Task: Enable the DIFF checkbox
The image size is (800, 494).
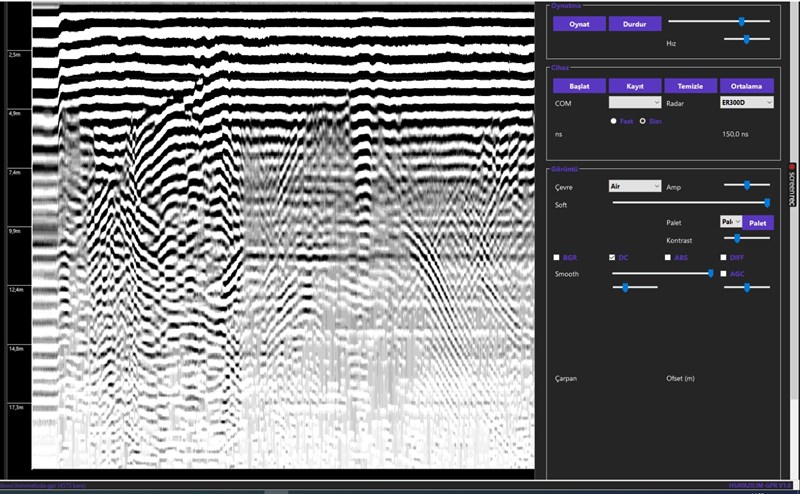Action: pos(723,258)
